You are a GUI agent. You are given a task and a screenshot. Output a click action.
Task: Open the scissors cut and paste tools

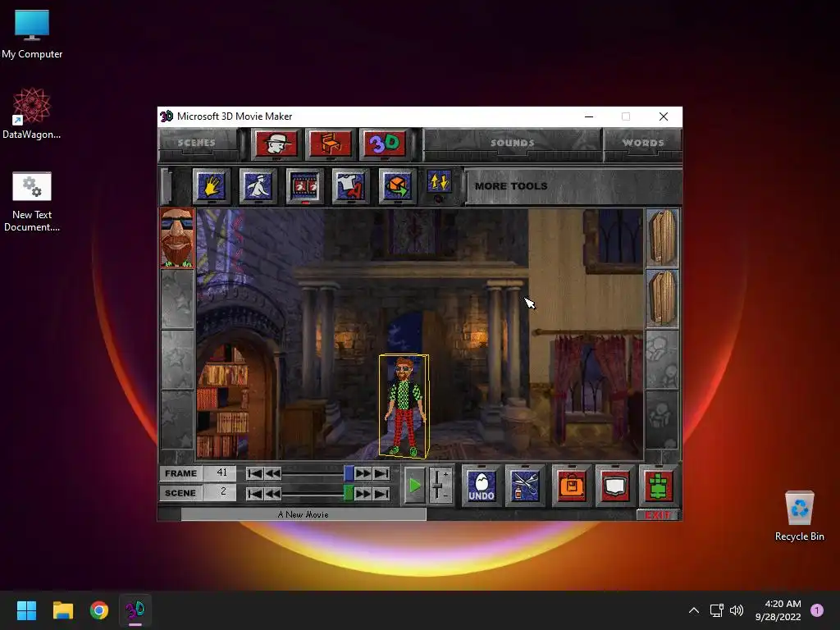click(525, 486)
